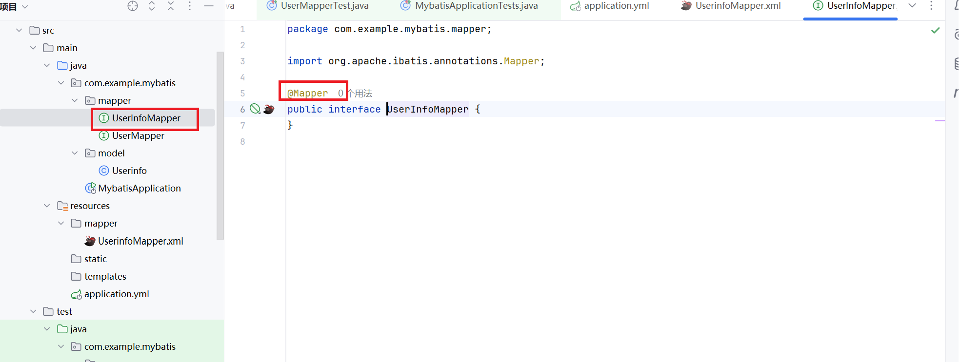Collapse the java folder under main

pos(47,65)
